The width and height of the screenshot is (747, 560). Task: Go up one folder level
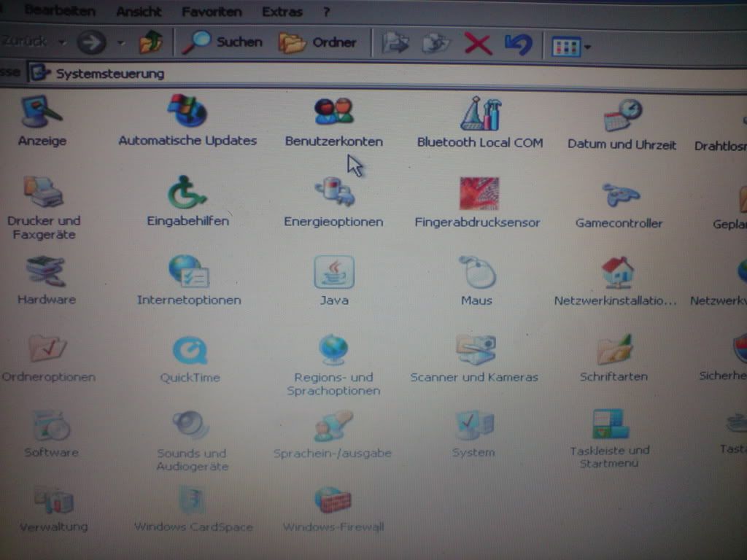(150, 42)
